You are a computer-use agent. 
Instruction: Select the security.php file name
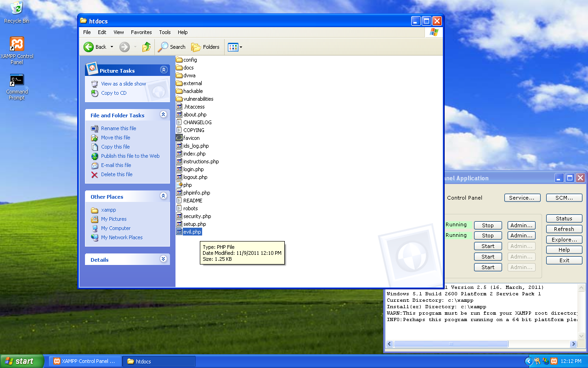197,216
